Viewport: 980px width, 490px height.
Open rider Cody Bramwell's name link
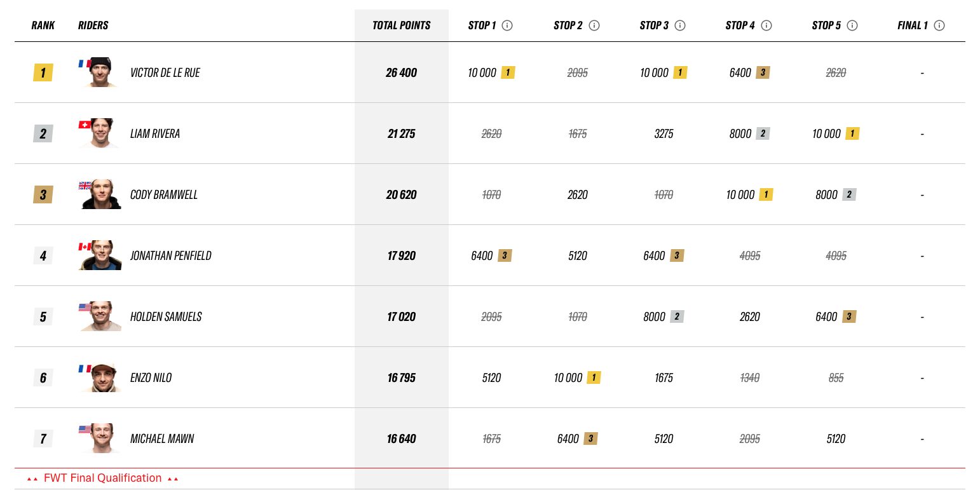click(164, 195)
